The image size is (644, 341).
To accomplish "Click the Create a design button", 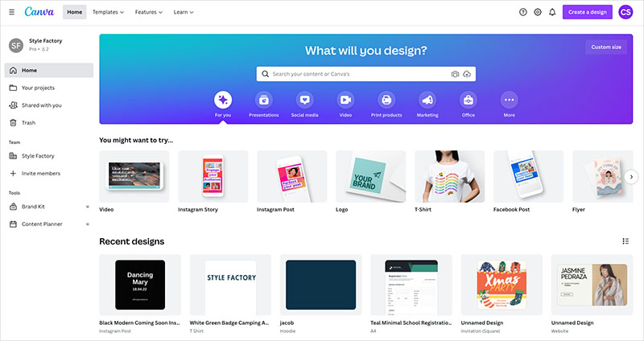I will pos(588,12).
